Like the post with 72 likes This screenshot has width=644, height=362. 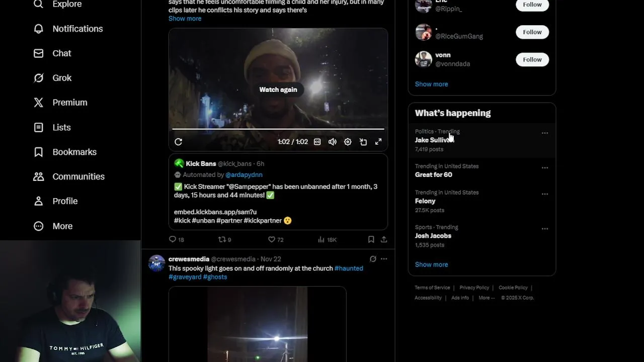coord(272,240)
